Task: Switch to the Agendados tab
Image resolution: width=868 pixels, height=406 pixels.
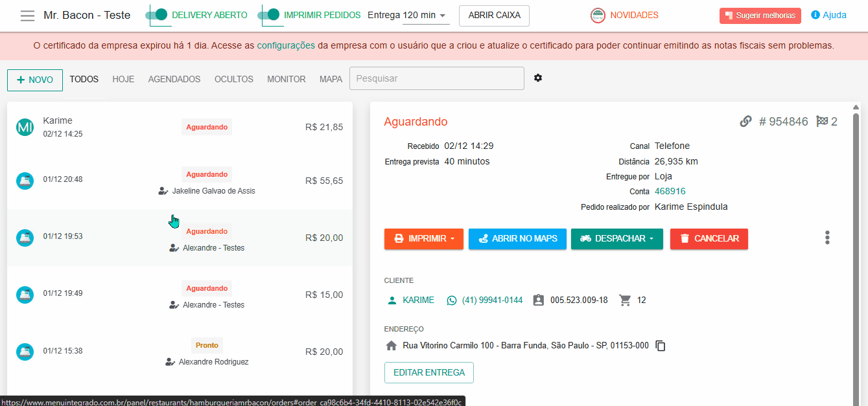Action: coord(174,79)
